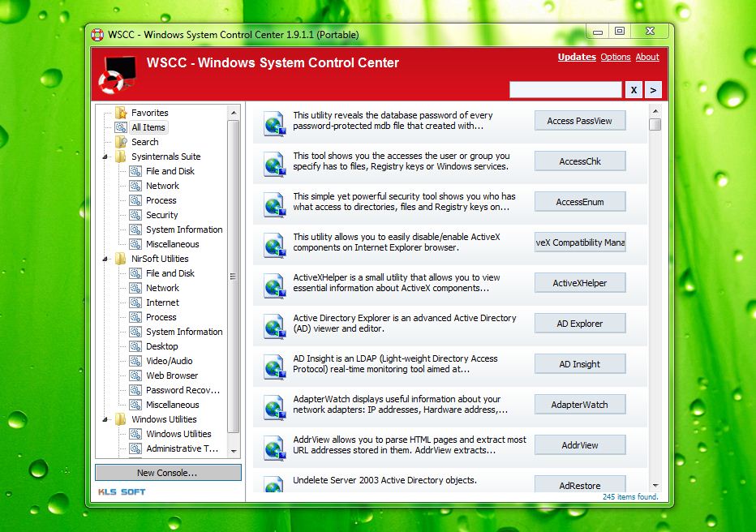
Task: Select Favorites in the tree
Action: point(150,113)
